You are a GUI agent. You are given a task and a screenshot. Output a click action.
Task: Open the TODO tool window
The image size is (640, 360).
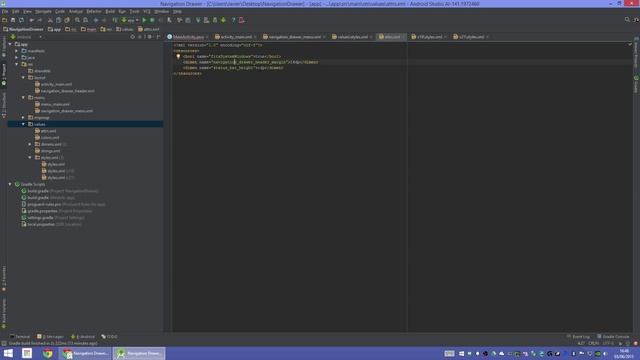click(x=109, y=337)
